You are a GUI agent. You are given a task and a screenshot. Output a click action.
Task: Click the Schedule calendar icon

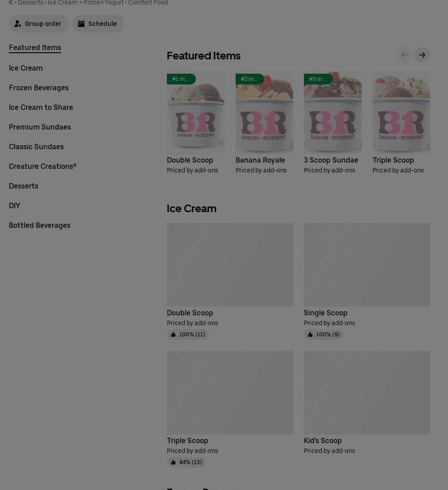tap(81, 24)
